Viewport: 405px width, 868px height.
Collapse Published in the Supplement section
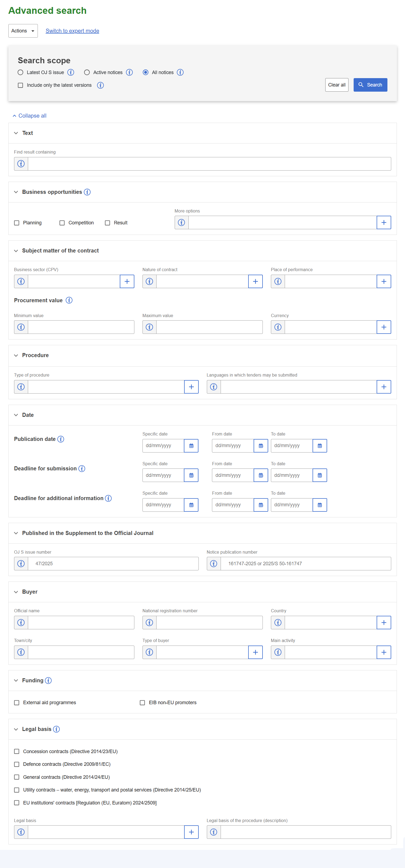point(16,533)
